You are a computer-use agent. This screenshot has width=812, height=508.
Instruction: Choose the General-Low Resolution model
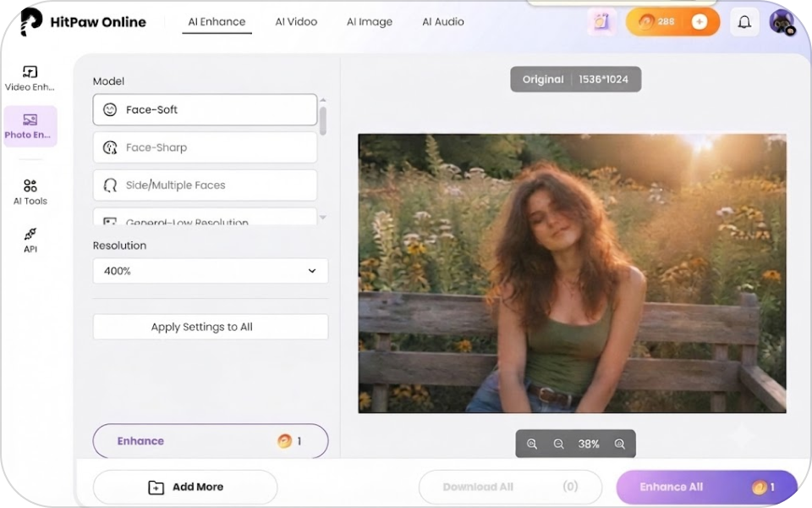(205, 217)
